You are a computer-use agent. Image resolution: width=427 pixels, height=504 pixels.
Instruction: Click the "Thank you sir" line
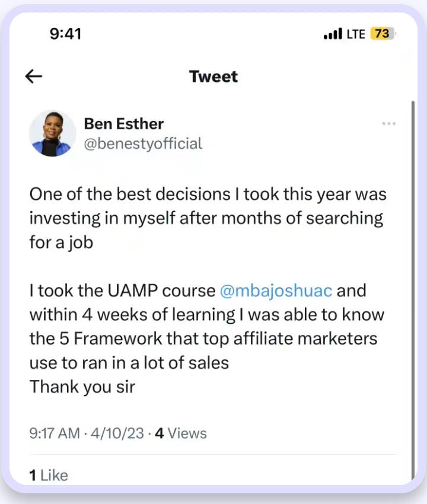pos(82,387)
